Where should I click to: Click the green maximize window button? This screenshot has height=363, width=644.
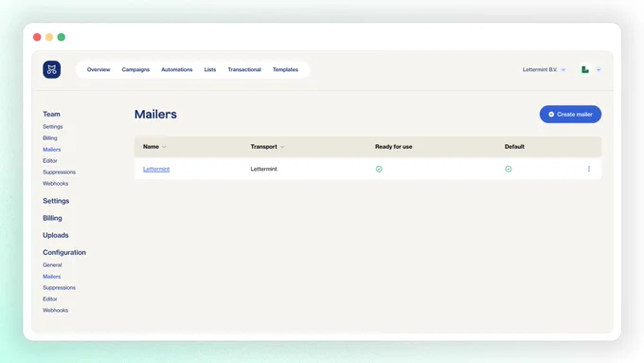click(62, 37)
